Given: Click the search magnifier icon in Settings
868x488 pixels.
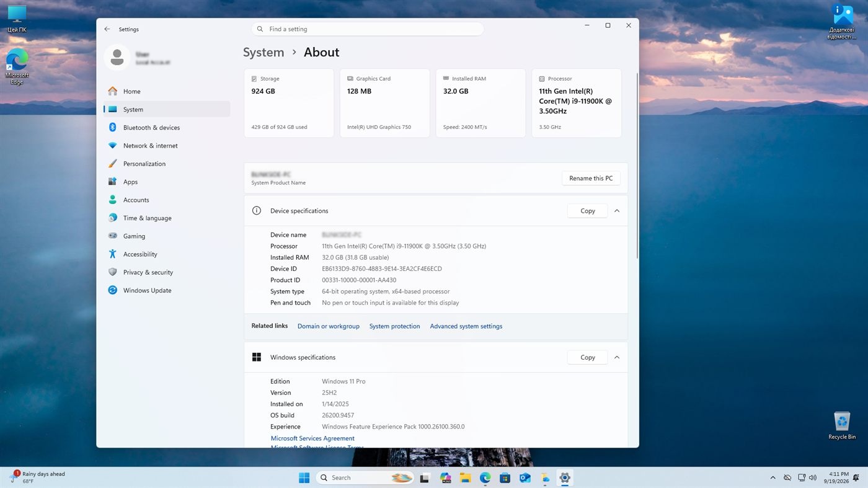Looking at the screenshot, I should 261,29.
